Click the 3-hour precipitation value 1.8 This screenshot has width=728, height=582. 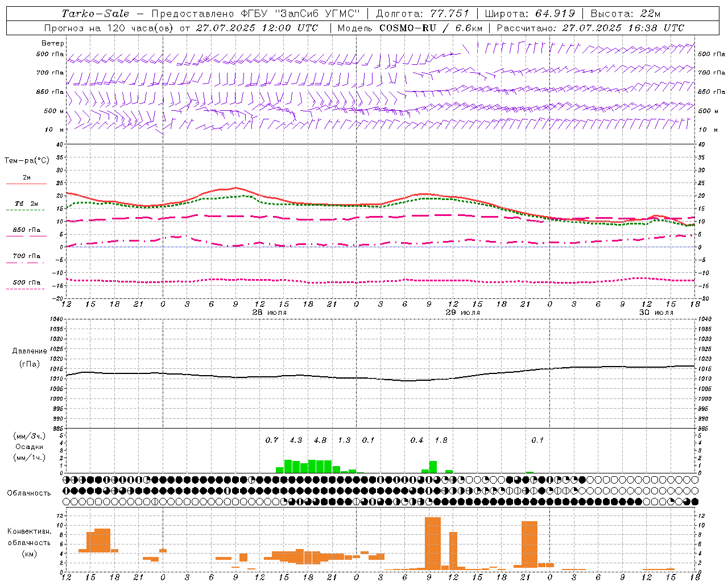[441, 440]
